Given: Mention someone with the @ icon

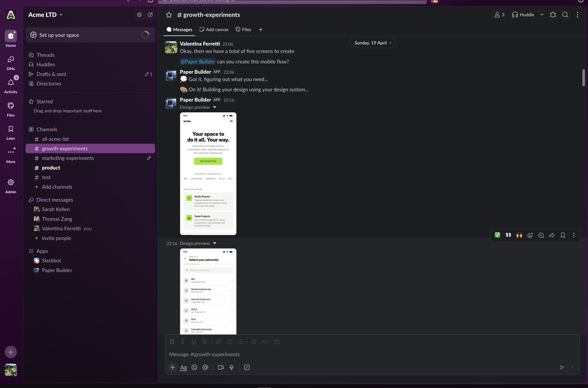Looking at the screenshot, I should (x=205, y=367).
